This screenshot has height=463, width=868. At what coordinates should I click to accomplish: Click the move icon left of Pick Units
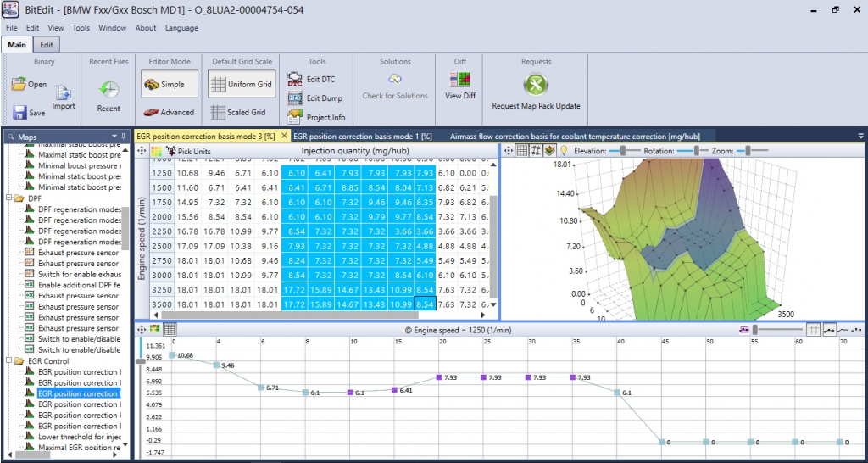point(142,151)
